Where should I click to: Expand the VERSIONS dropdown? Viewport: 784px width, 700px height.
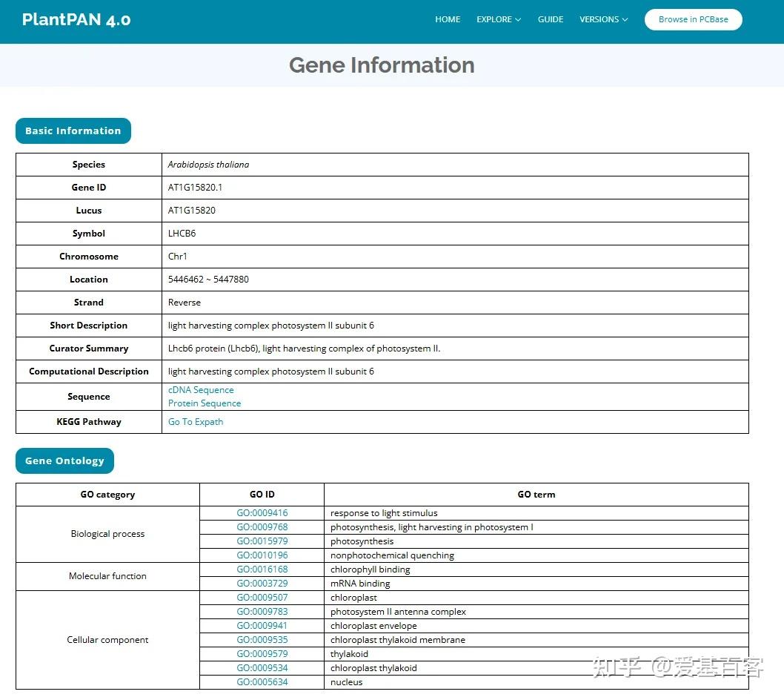(x=603, y=19)
